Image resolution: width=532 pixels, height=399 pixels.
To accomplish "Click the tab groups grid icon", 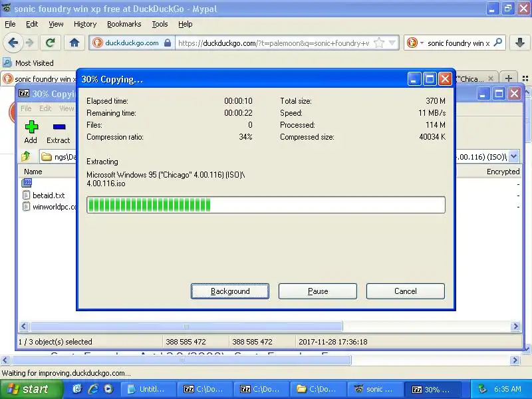I will click(525, 78).
